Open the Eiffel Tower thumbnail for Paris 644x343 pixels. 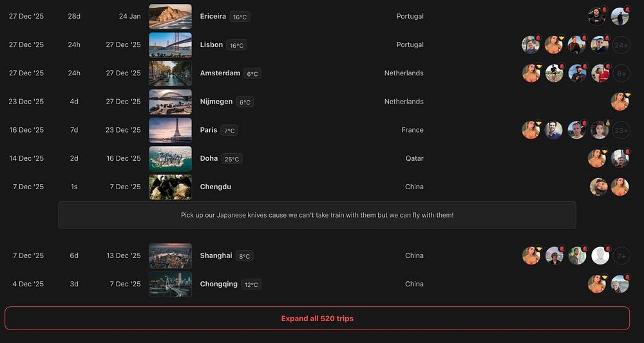pyautogui.click(x=170, y=130)
